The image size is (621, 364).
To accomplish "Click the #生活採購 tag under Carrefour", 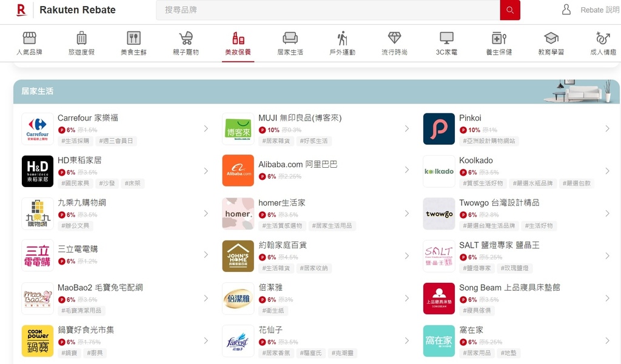I will point(75,141).
